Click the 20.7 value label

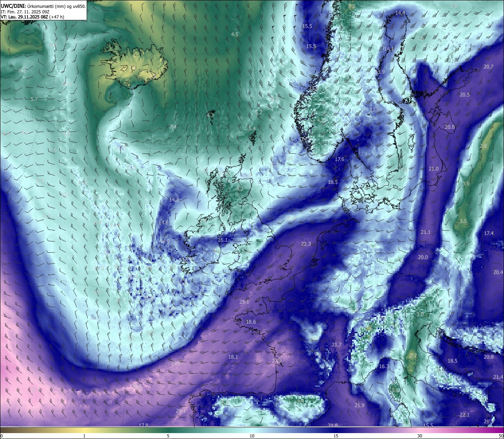click(x=488, y=67)
